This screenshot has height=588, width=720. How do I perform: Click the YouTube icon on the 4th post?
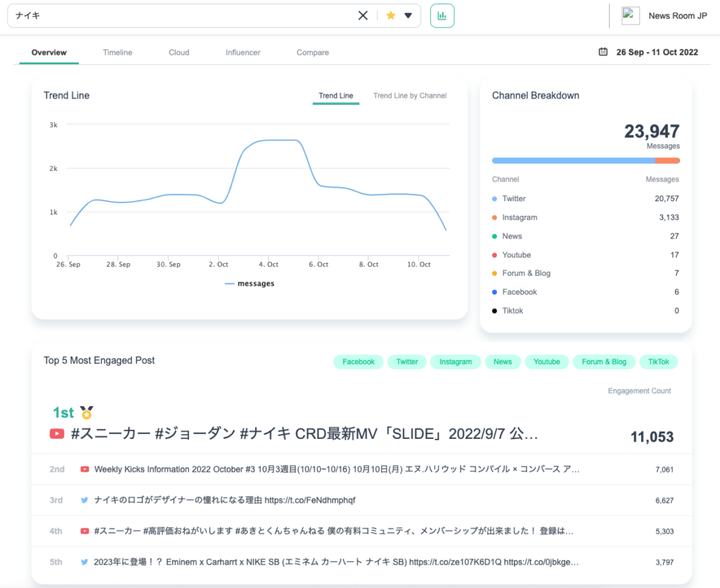(x=84, y=531)
